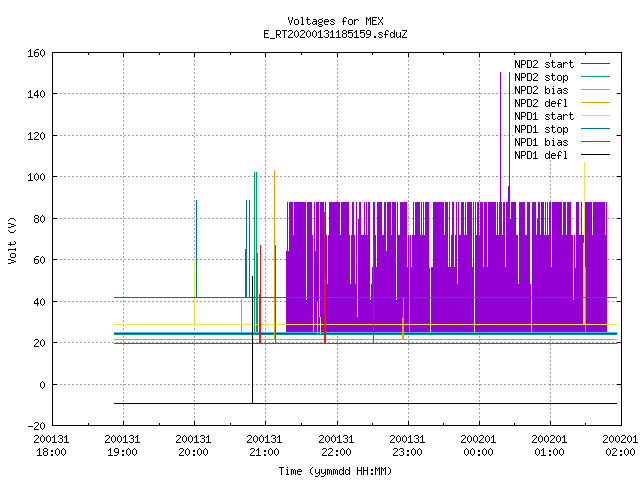Click the 'NPD1 bias' legend label
Image resolution: width=640 pixels, height=480 pixels.
[x=541, y=142]
